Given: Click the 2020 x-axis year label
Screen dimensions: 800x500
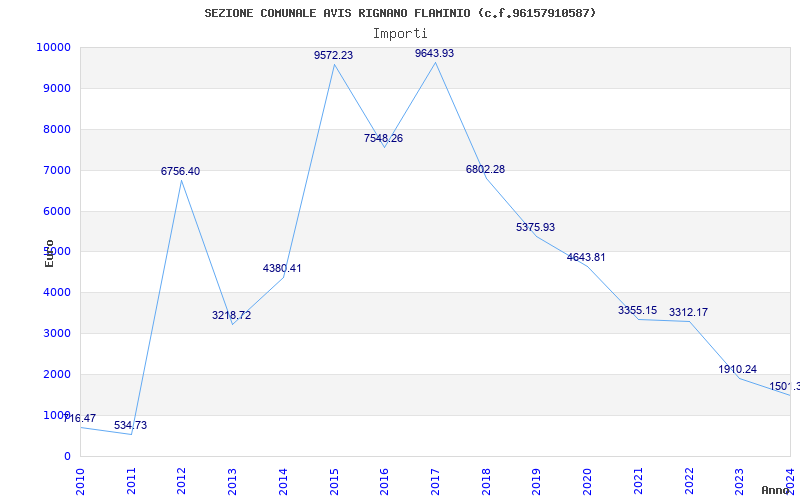Looking at the screenshot, I should [x=587, y=482].
